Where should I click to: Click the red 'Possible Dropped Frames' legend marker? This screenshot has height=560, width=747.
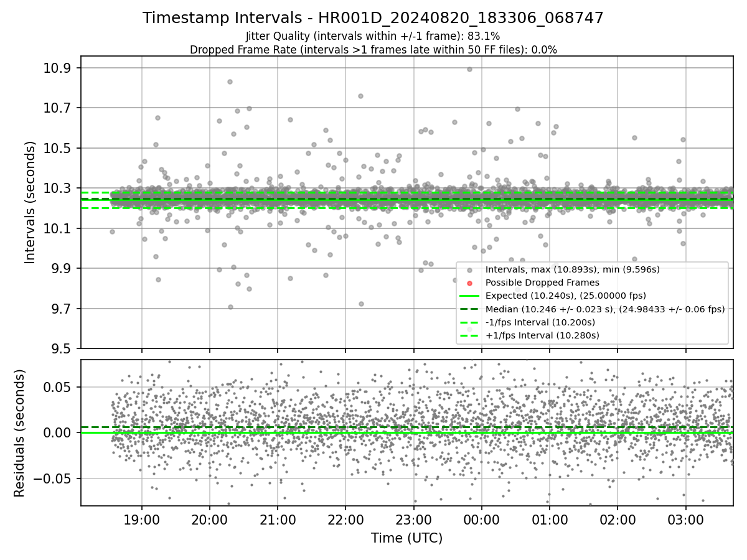(x=470, y=283)
